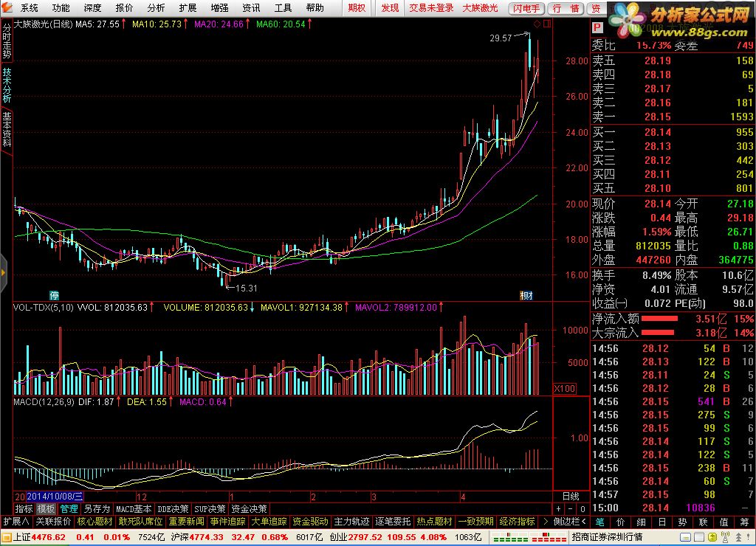Select the 笔 tab in side panel

pyautogui.click(x=600, y=522)
